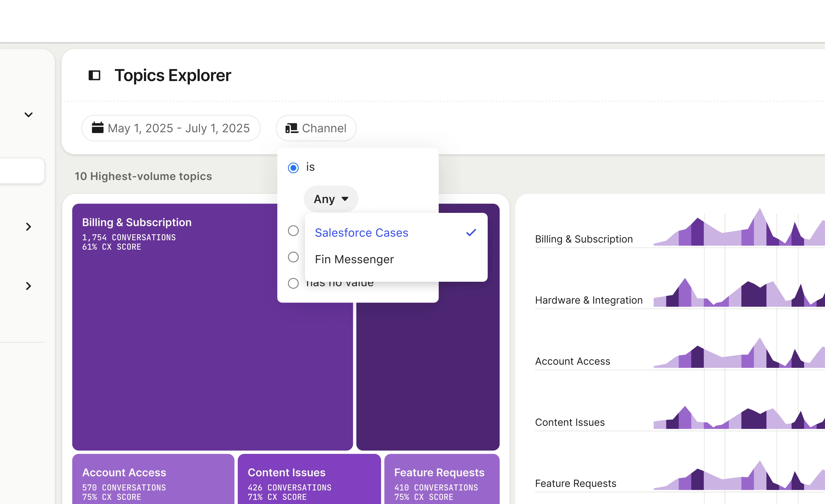Open the Account Access treemap tile
This screenshot has width=825, height=504.
pyautogui.click(x=153, y=480)
